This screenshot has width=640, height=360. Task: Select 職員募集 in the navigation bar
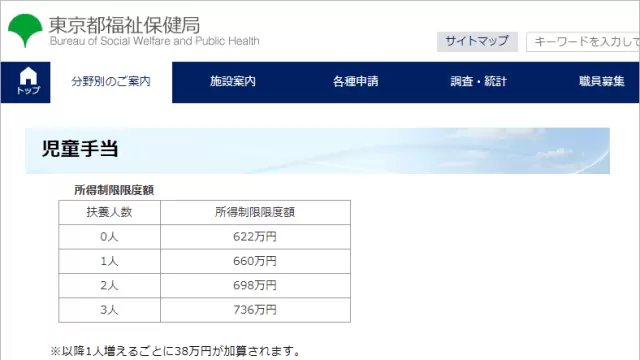[602, 82]
